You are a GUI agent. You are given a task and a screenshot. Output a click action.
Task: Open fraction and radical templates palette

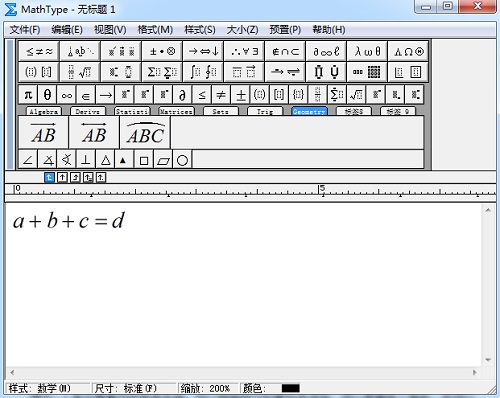click(80, 72)
